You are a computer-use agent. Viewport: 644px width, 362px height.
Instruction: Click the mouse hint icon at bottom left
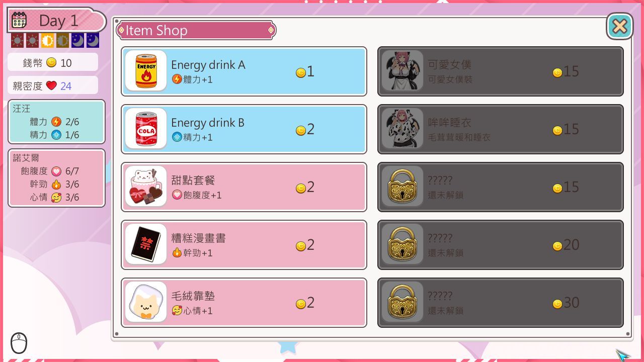click(x=19, y=343)
